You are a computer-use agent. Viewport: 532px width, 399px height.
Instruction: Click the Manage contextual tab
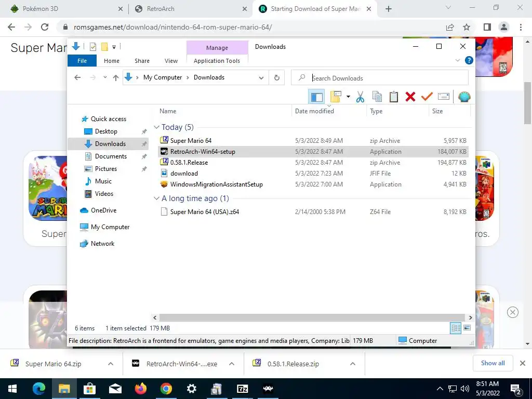(217, 48)
